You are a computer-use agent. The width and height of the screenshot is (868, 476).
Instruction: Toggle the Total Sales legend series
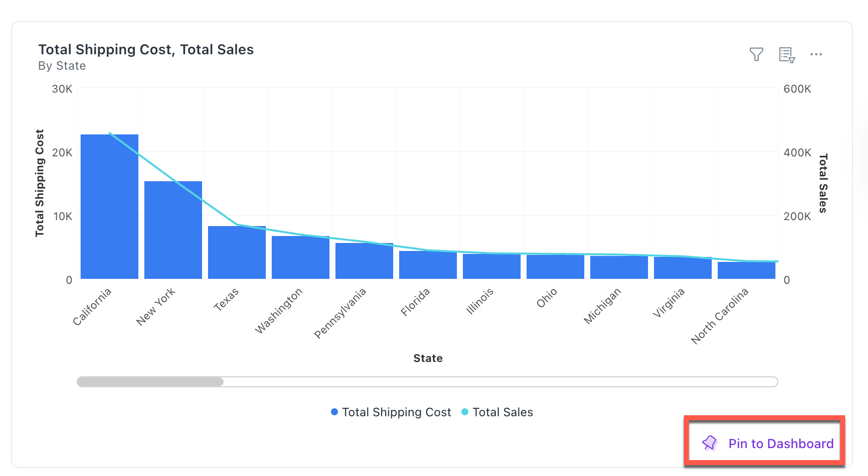coord(497,412)
